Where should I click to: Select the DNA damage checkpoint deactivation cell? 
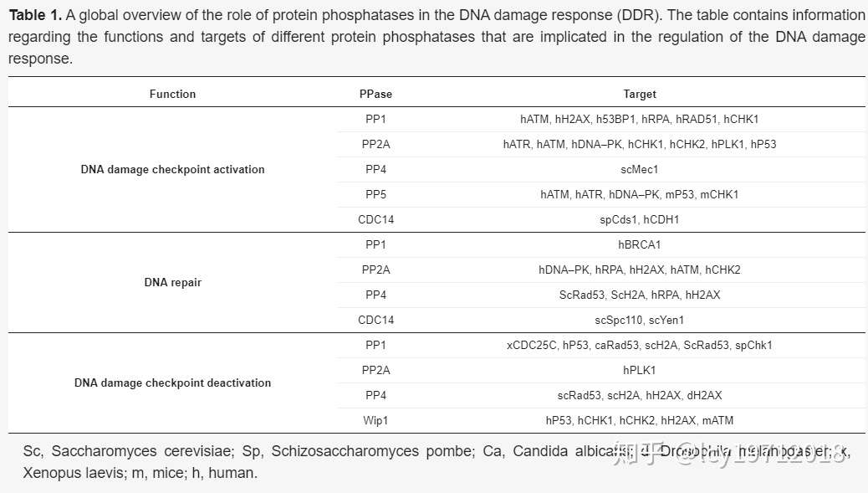coord(172,383)
